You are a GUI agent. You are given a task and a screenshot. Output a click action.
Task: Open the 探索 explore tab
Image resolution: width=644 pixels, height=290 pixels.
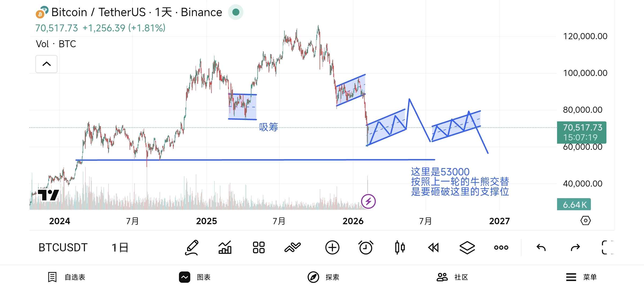click(324, 277)
